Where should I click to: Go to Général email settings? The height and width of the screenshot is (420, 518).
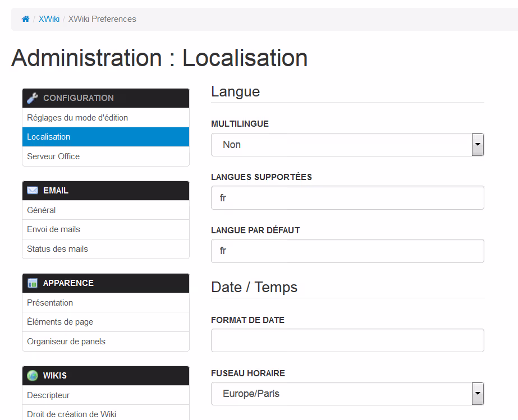coord(42,210)
